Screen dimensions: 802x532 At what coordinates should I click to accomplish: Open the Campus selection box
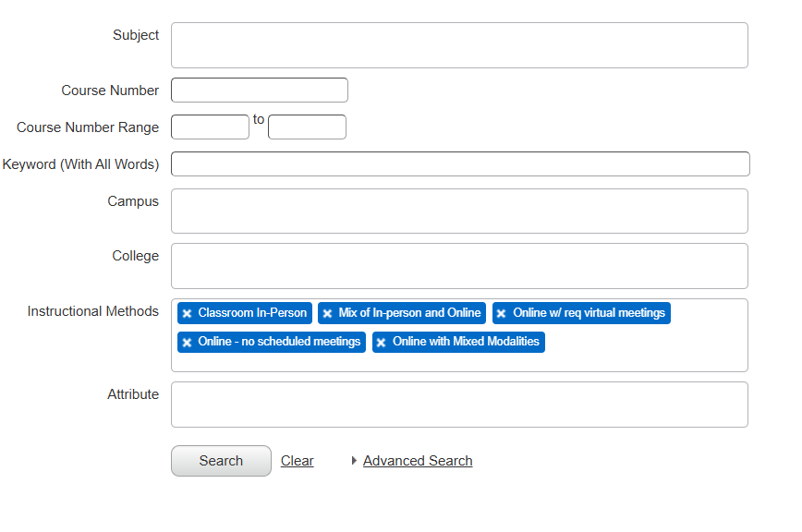point(459,211)
